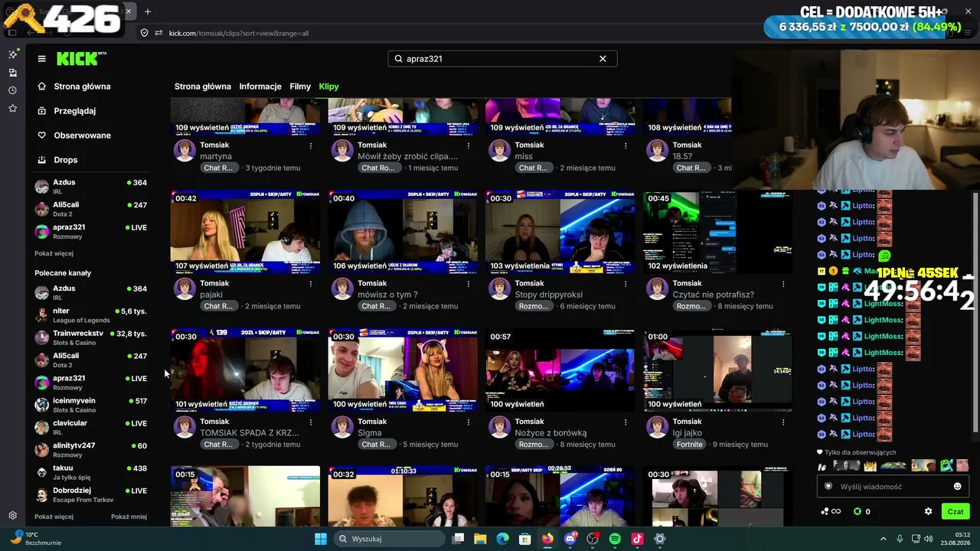The height and width of the screenshot is (551, 980).
Task: Click the browser AI sparkle sidebar icon
Action: pos(12,54)
